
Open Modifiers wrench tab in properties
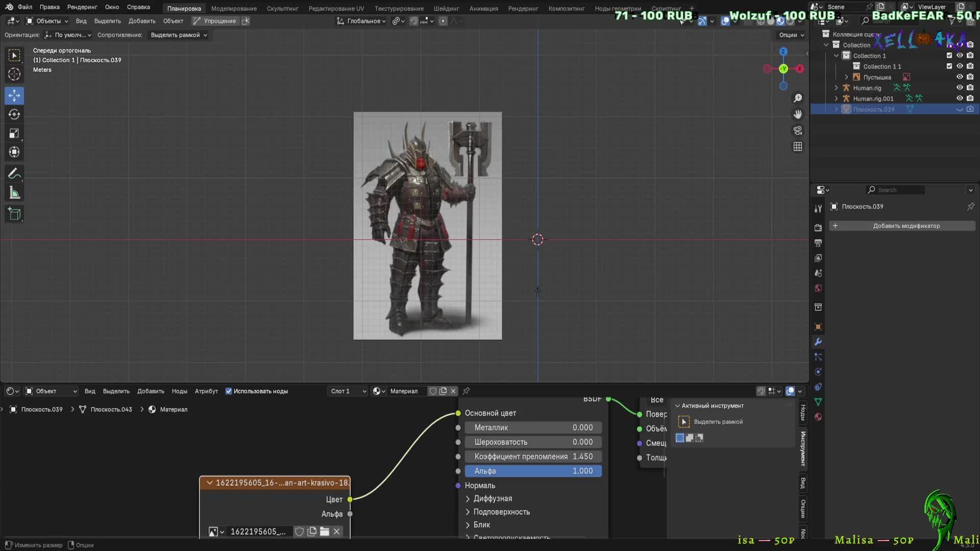pyautogui.click(x=818, y=342)
